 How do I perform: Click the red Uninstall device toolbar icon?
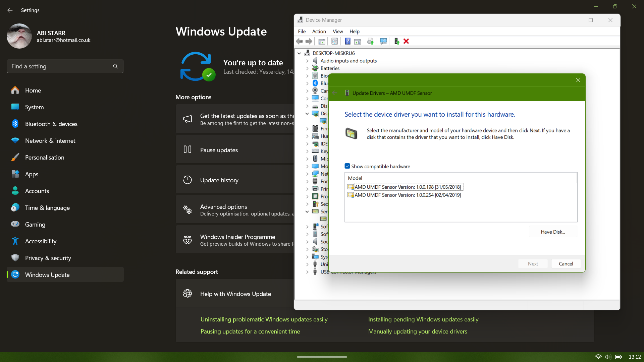[x=406, y=41]
